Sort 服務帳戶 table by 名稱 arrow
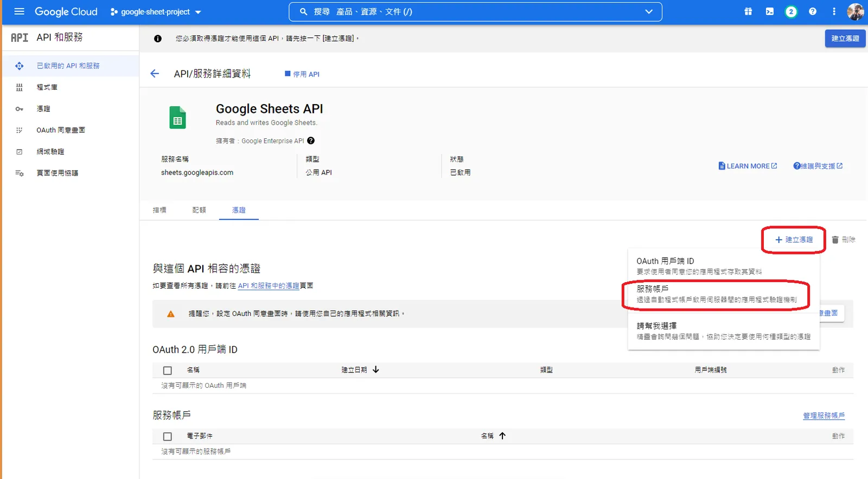 pos(502,436)
